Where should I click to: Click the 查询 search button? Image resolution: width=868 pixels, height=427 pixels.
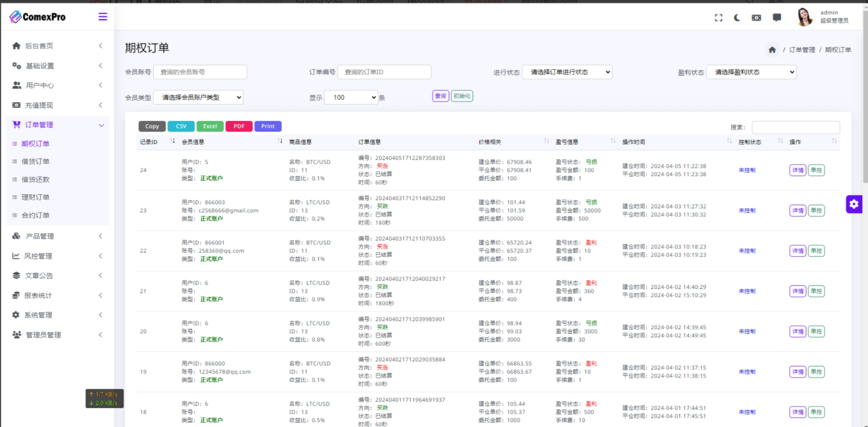point(440,96)
